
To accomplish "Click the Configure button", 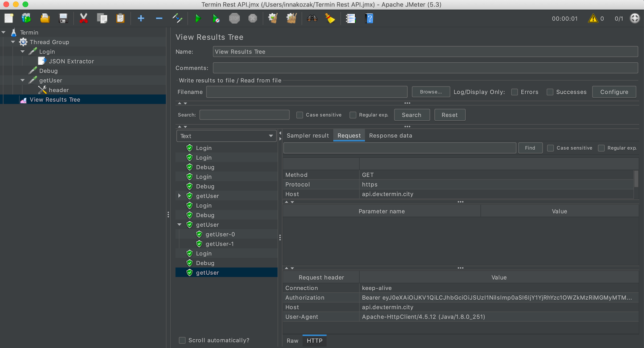I will (x=614, y=92).
